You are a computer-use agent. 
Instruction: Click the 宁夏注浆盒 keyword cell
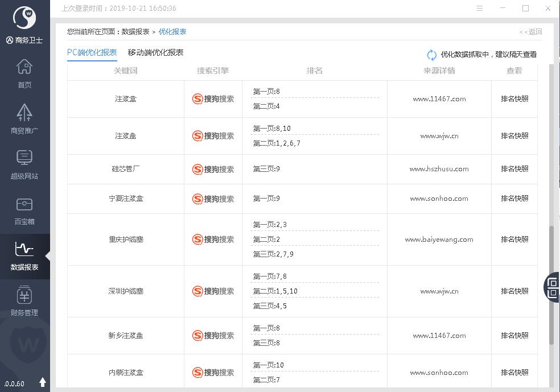click(x=126, y=199)
